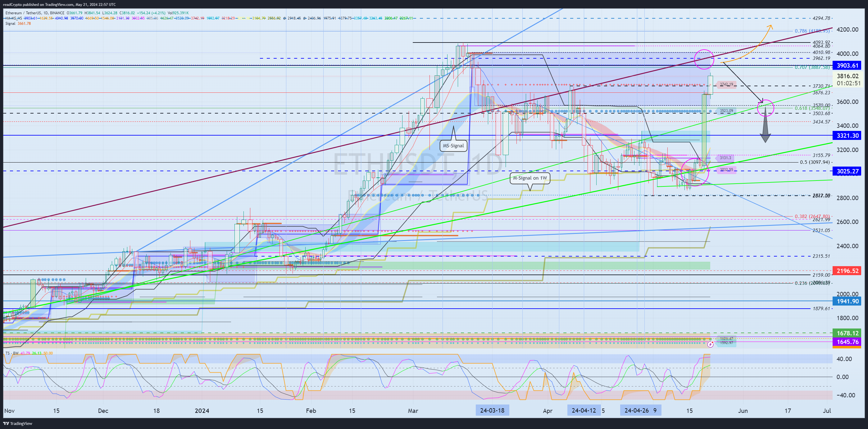868x429 pixels.
Task: Click the 2531.05 level label
Action: (821, 230)
